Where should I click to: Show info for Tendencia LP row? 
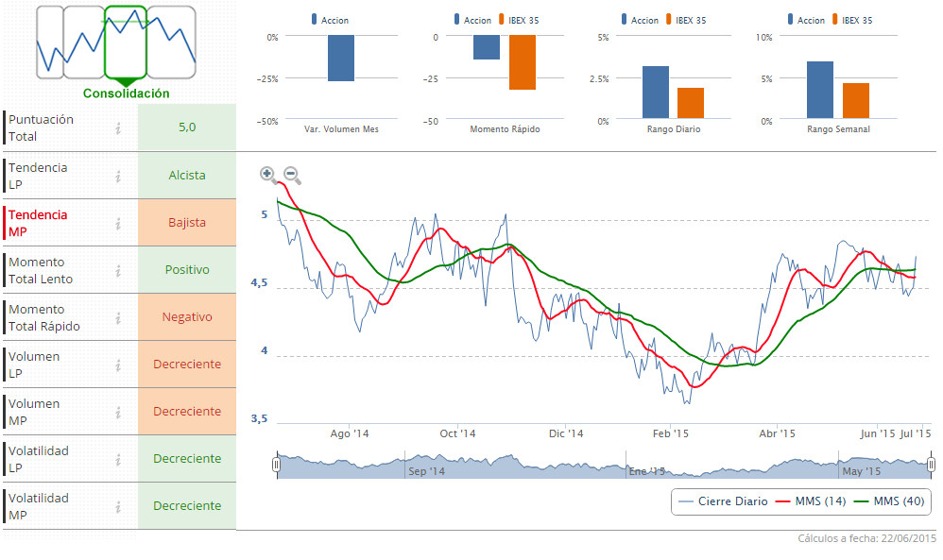(x=118, y=176)
